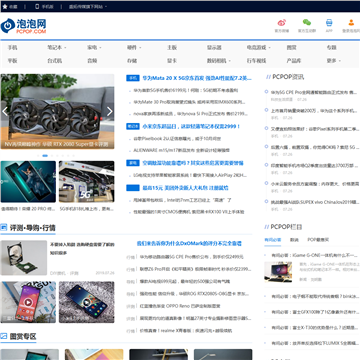This screenshot has height=360, width=360.
Task: Show the previous carousel slide with left arrow
Action: tap(5, 112)
